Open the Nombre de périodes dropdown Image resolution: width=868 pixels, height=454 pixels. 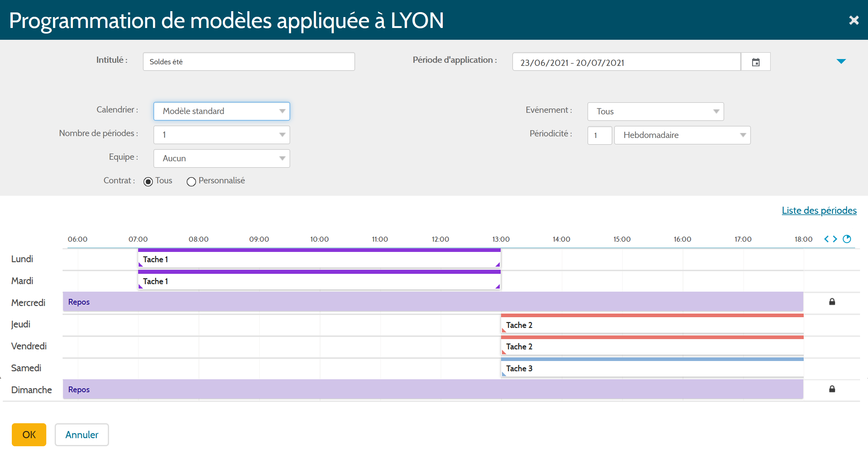[222, 135]
